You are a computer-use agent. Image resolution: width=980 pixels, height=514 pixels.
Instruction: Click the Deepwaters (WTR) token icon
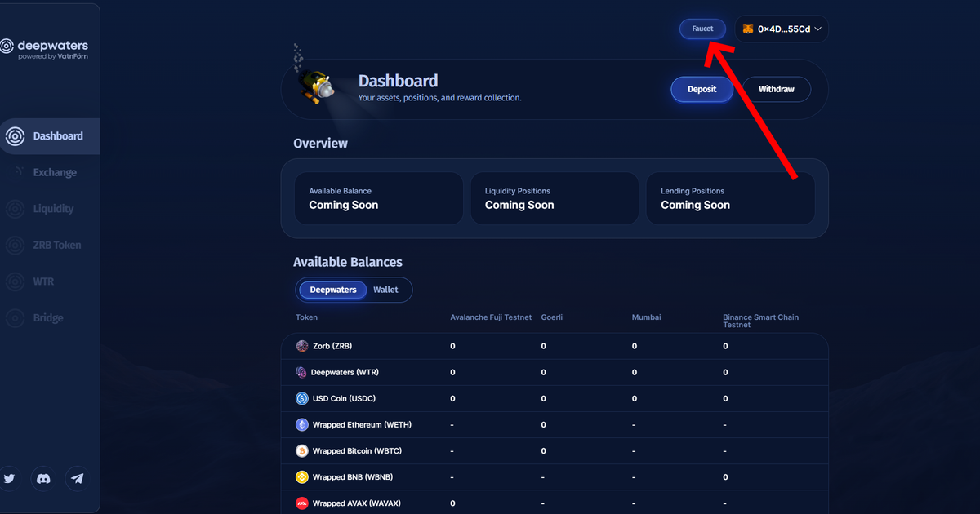coord(301,372)
